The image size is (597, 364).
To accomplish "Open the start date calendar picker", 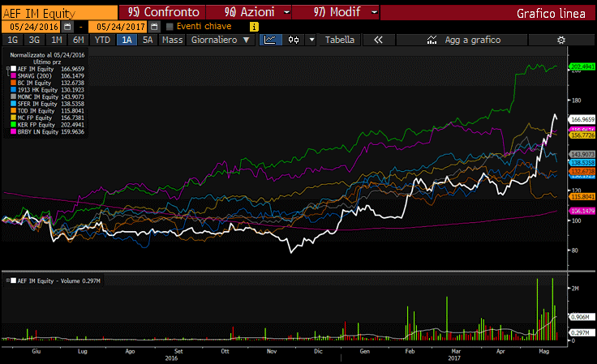I will 67,27.
